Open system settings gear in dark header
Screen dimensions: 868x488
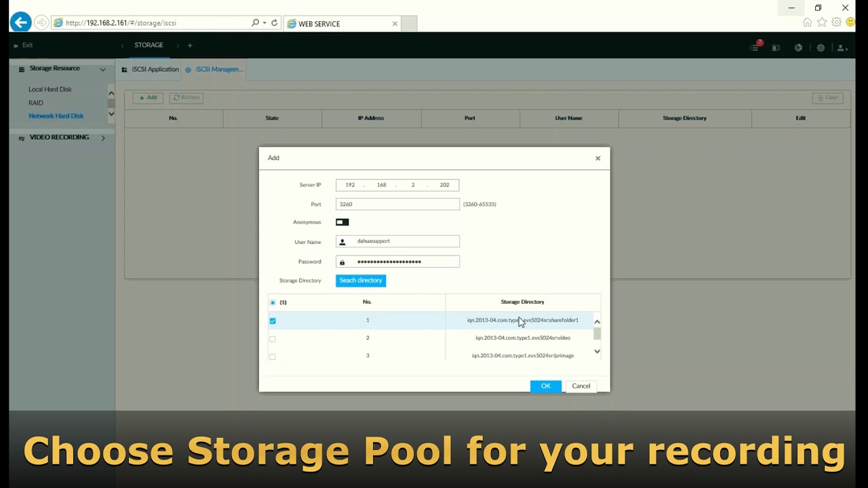(821, 47)
